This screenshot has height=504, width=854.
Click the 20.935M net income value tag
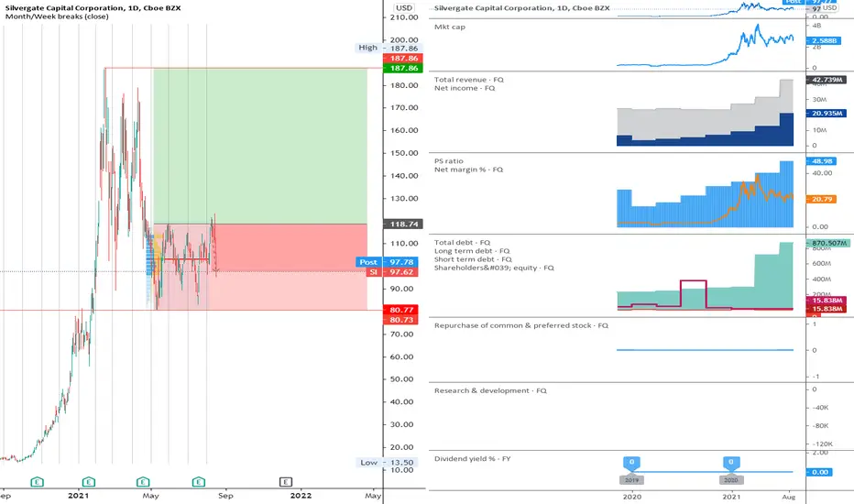[827, 114]
